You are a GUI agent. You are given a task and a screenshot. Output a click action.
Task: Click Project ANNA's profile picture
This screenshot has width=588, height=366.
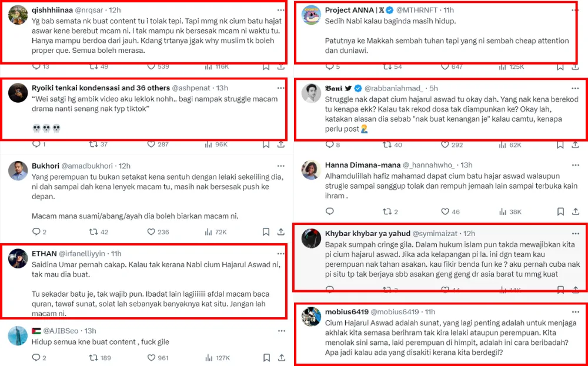[x=310, y=15]
